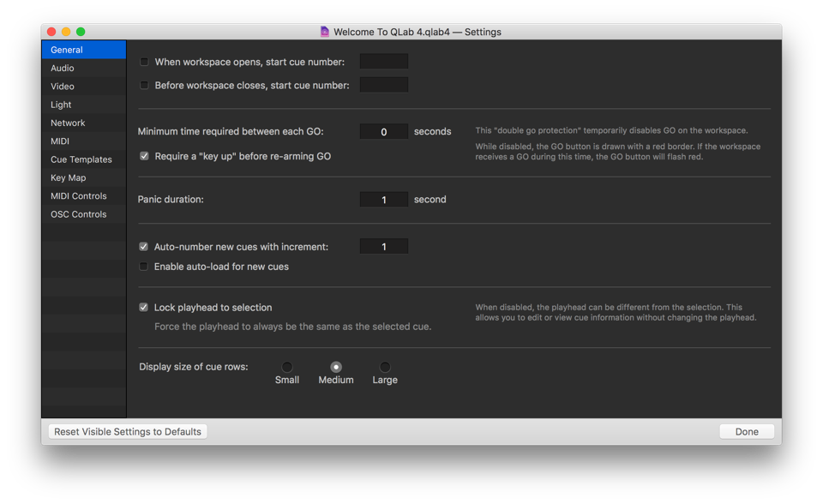
Task: Click the QLab document icon in title bar
Action: pyautogui.click(x=325, y=32)
